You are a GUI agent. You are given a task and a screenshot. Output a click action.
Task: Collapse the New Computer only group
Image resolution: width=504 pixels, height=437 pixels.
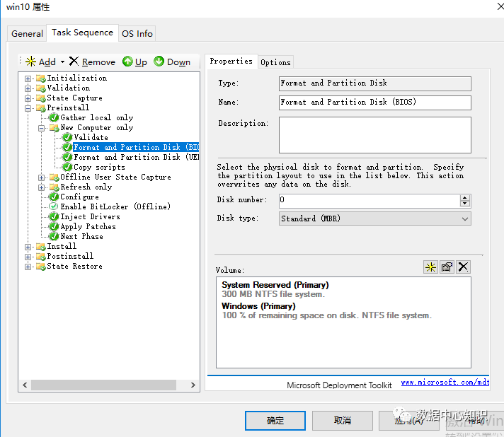[x=42, y=129]
